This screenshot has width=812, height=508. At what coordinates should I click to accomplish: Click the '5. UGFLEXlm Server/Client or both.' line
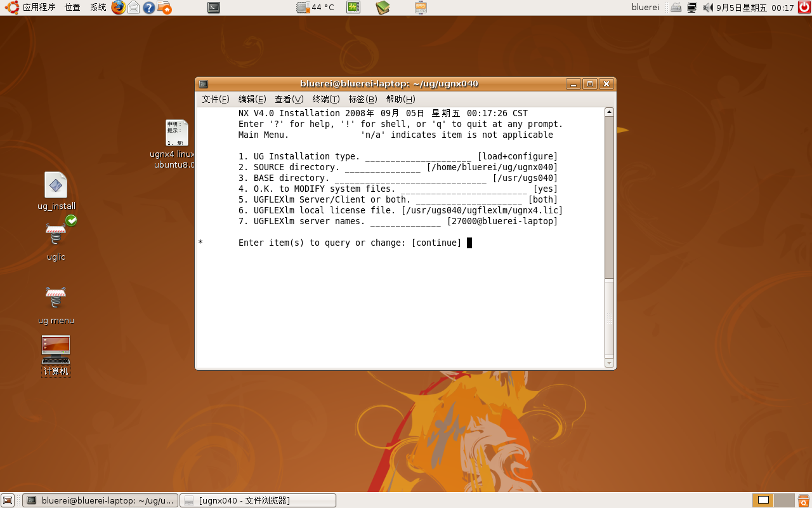(398, 199)
